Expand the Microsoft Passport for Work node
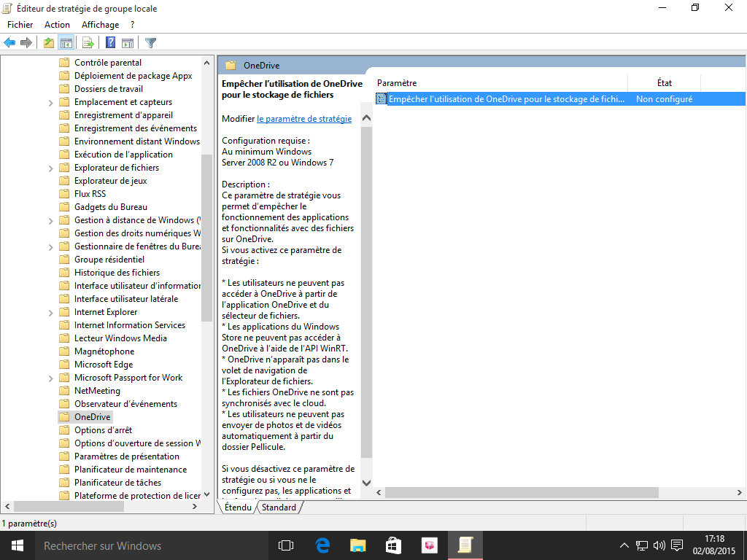747x560 pixels. (50, 378)
